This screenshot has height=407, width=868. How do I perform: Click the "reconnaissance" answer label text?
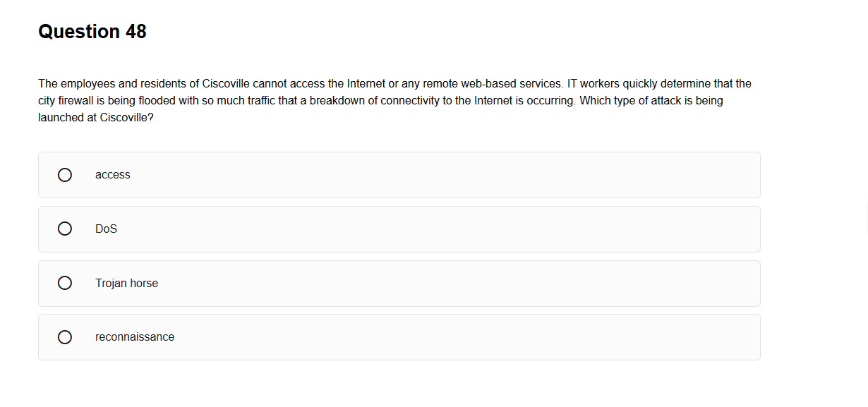135,337
